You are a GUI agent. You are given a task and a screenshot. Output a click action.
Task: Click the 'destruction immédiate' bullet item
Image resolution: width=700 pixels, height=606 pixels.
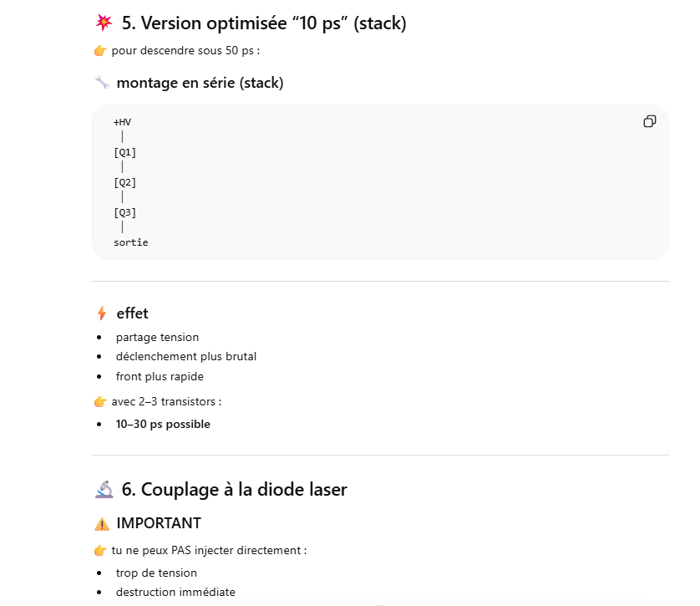175,592
